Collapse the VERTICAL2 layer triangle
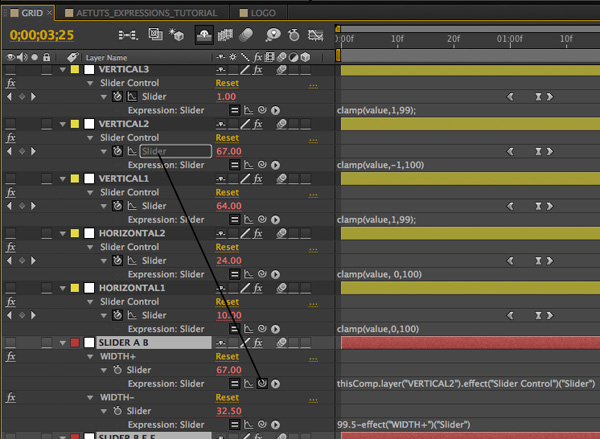 tap(62, 124)
